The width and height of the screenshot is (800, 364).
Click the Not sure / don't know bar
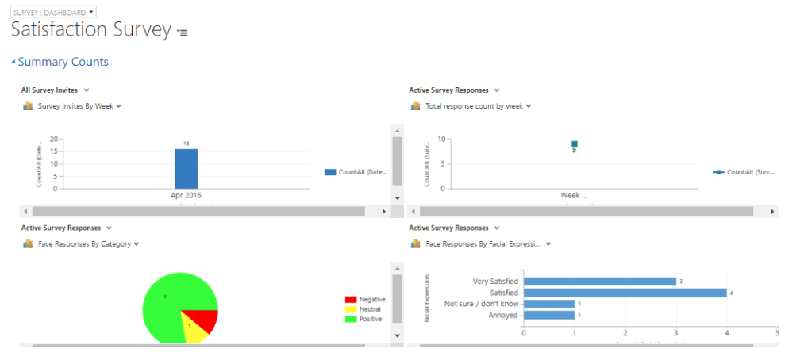click(x=549, y=304)
